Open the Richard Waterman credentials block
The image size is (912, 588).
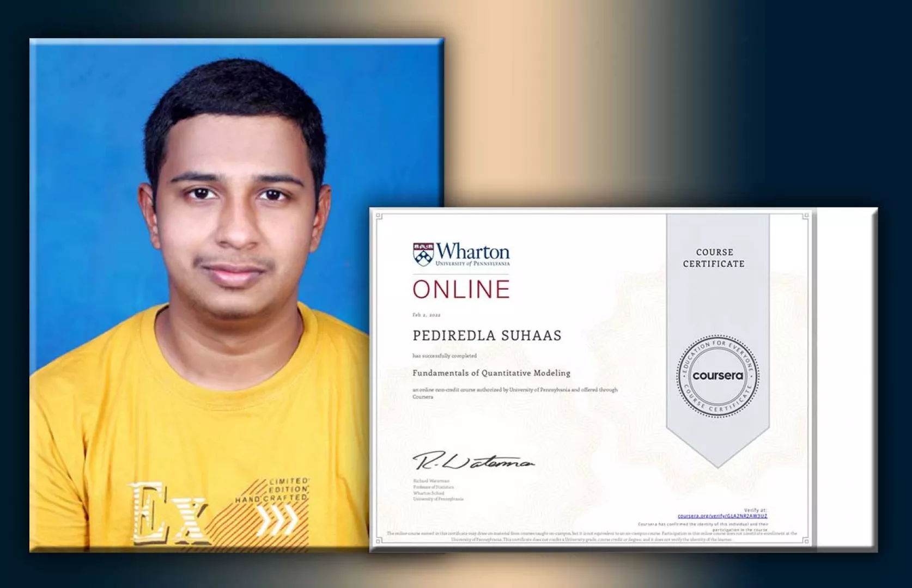tap(436, 488)
